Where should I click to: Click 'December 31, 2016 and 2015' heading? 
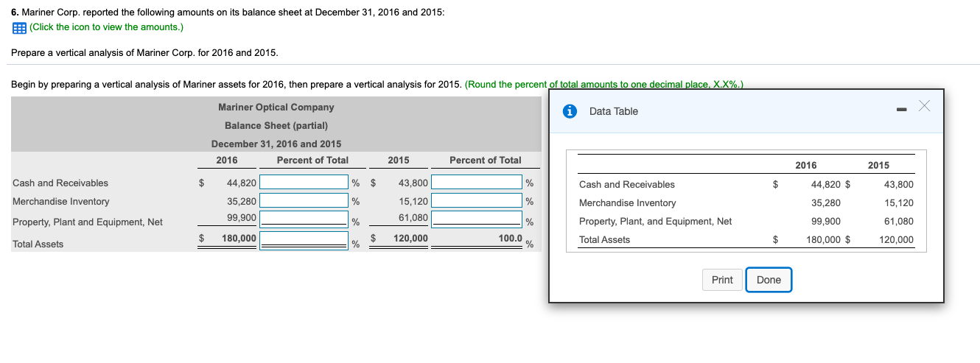(276, 144)
